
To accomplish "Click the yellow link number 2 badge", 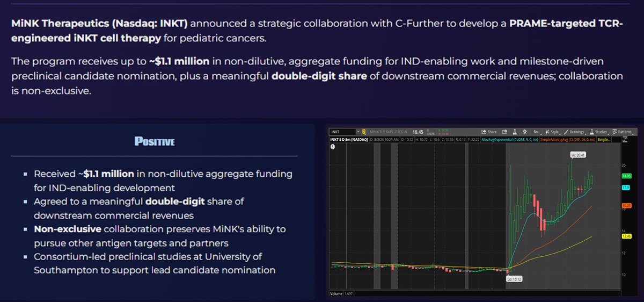I will [363, 132].
